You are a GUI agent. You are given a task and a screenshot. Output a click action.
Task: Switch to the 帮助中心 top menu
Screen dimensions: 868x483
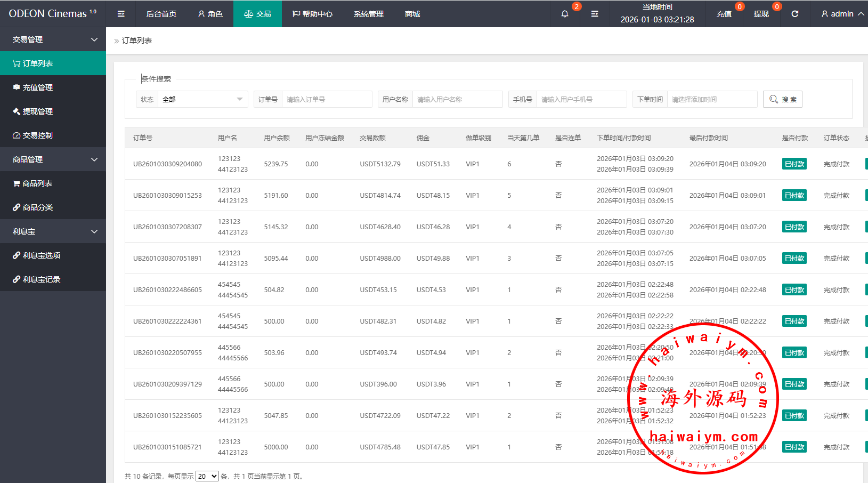[x=312, y=14]
